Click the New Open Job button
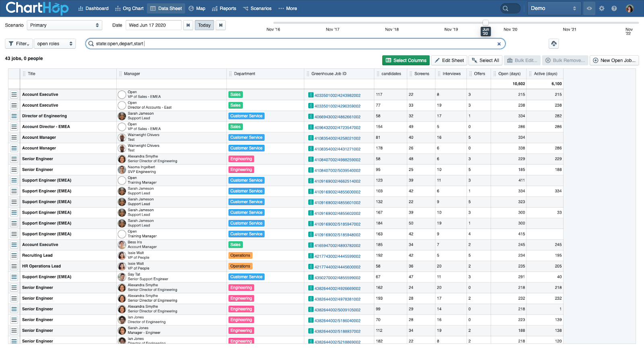644x362 pixels. pos(614,60)
